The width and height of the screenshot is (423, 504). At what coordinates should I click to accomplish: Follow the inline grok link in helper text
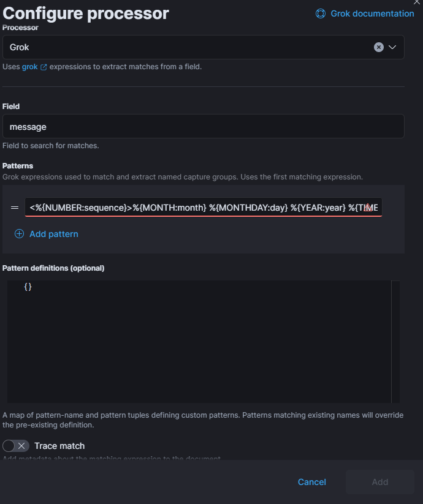29,66
